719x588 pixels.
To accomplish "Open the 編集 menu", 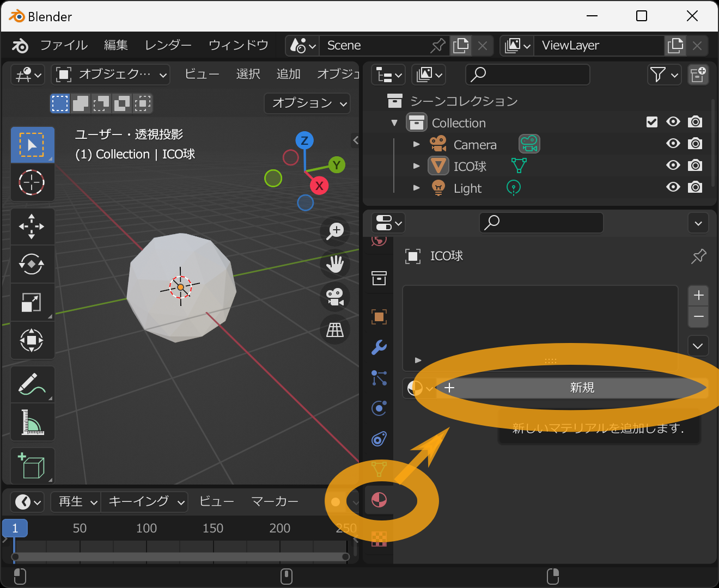I will pos(116,45).
